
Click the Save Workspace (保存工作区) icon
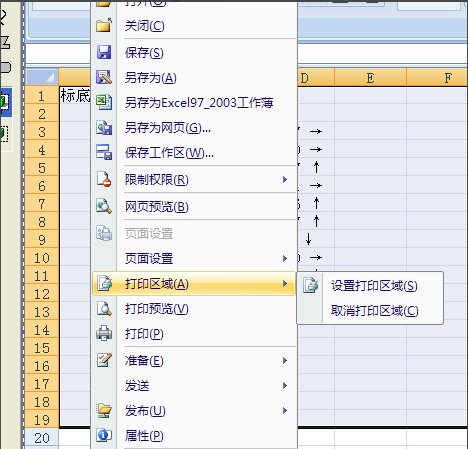point(104,152)
